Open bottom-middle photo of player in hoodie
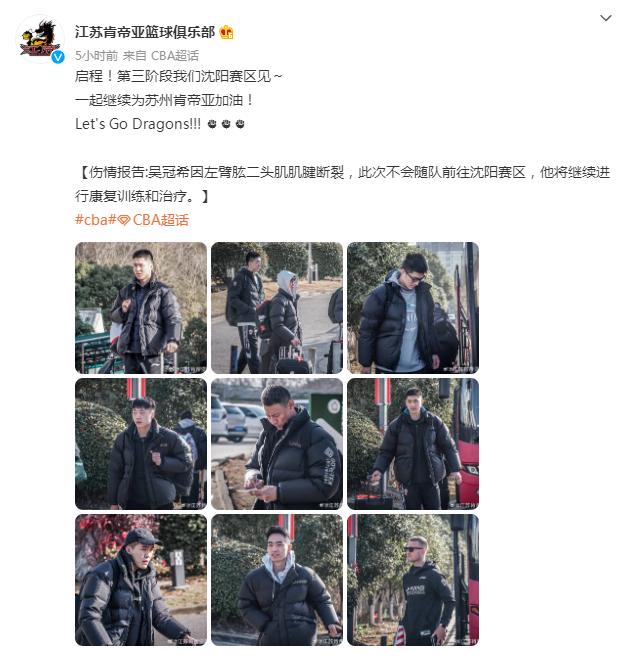This screenshot has height=665, width=631. pyautogui.click(x=277, y=580)
